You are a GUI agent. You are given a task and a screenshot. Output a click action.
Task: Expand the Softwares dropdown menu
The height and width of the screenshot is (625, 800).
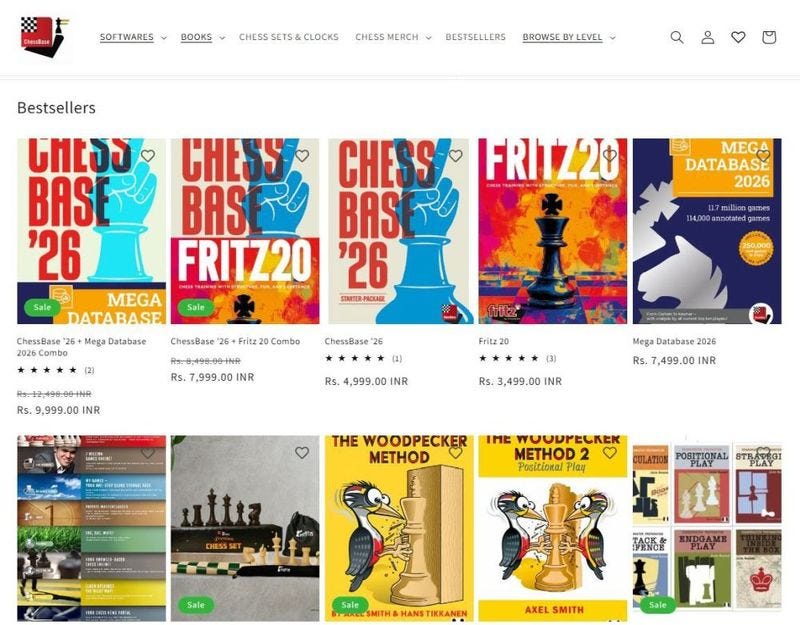point(133,37)
